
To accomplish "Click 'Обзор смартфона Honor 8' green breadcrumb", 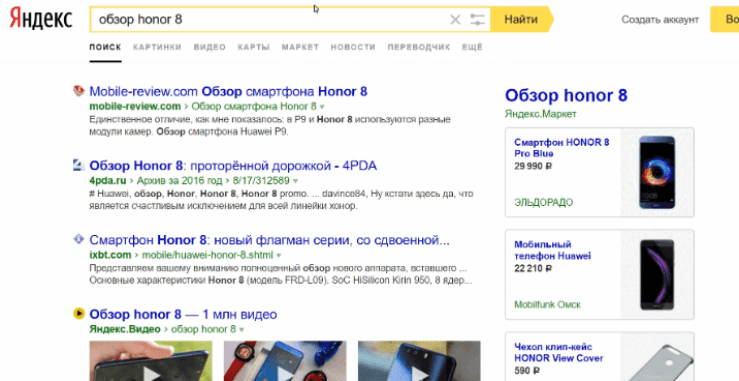I will point(254,106).
